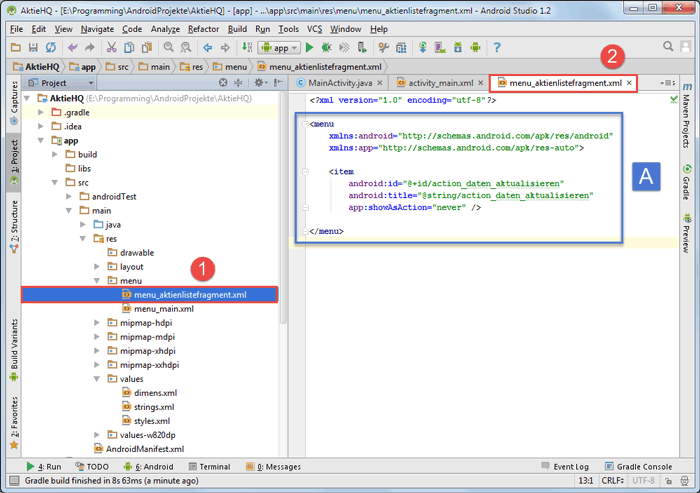
Task: Click the Undo arrow icon
Action: click(x=73, y=47)
